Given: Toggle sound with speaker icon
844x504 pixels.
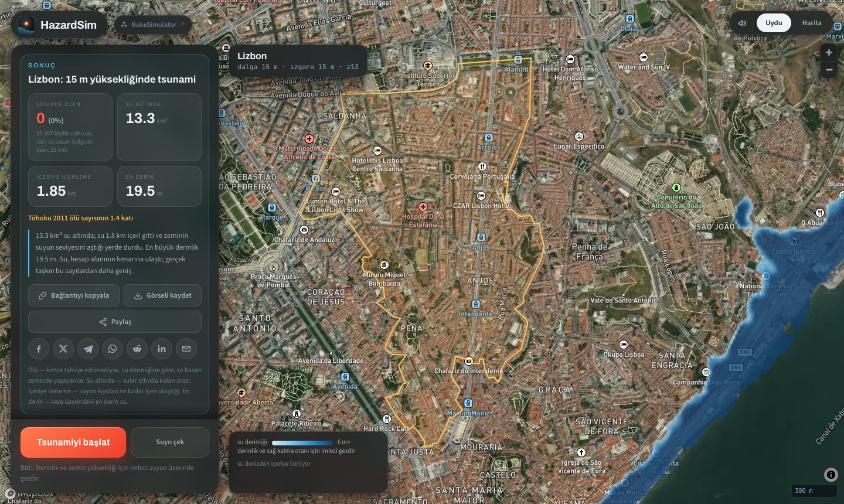Looking at the screenshot, I should pos(743,23).
